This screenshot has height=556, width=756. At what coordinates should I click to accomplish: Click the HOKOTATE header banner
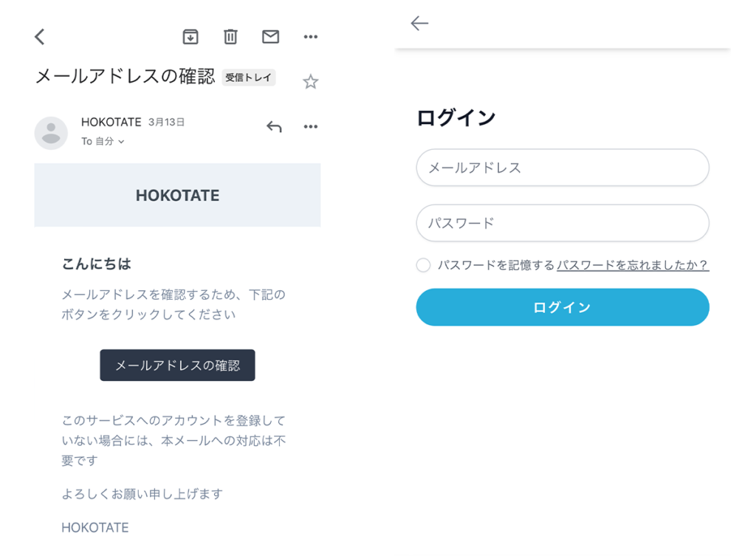[x=177, y=195]
